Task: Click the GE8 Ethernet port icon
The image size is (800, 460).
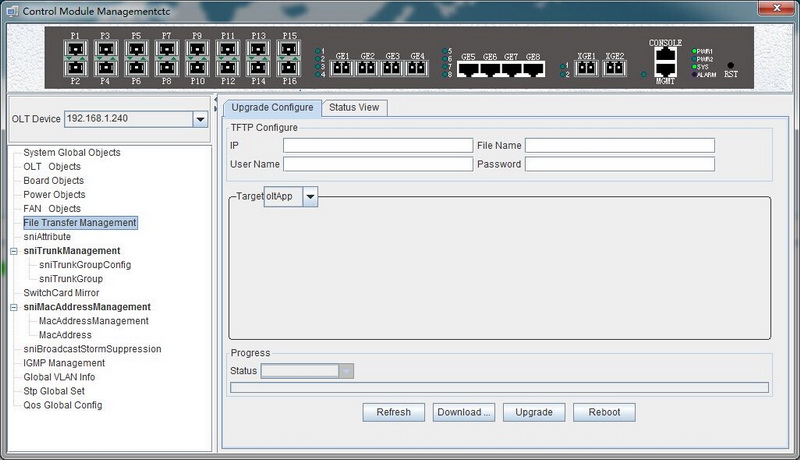Action: click(533, 70)
